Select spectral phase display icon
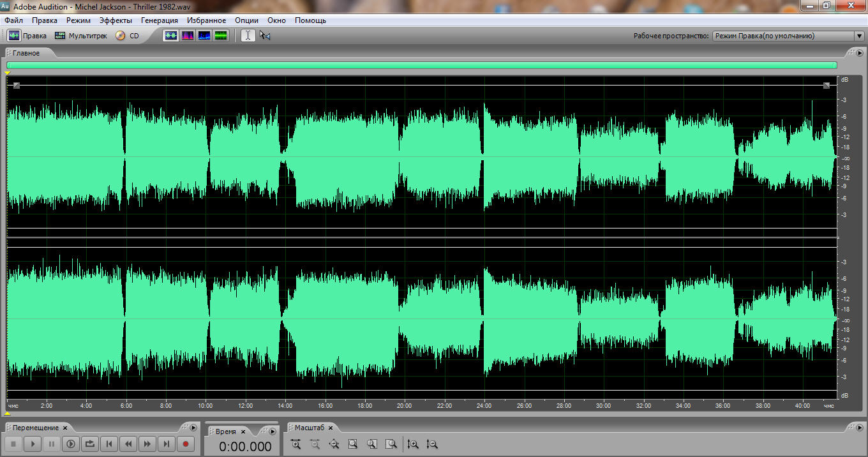 (x=221, y=36)
